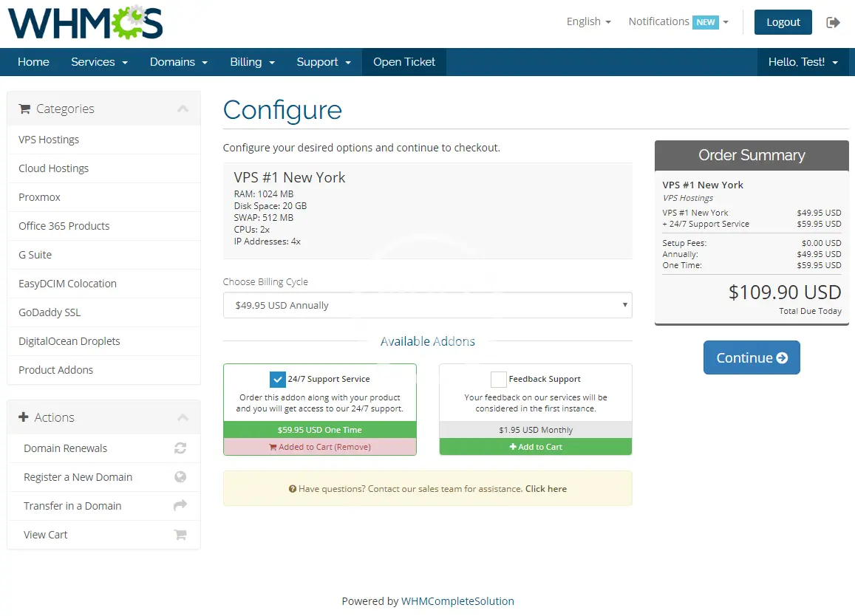Open the English language dropdown
855x616 pixels.
[588, 22]
